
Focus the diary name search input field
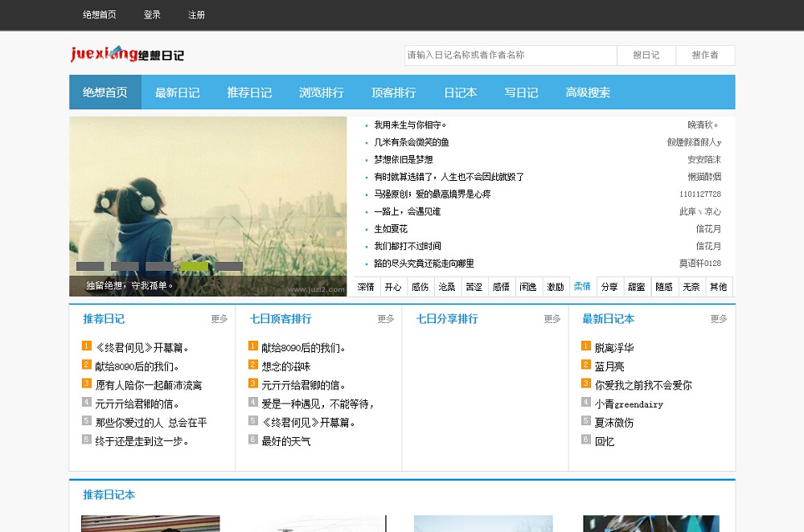510,55
